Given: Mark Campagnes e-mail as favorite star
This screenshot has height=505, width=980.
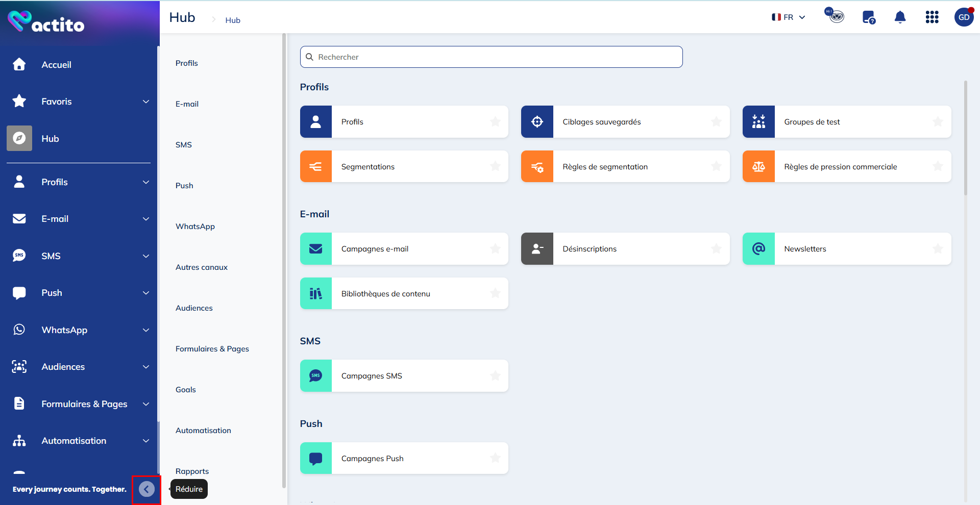Looking at the screenshot, I should [x=495, y=249].
